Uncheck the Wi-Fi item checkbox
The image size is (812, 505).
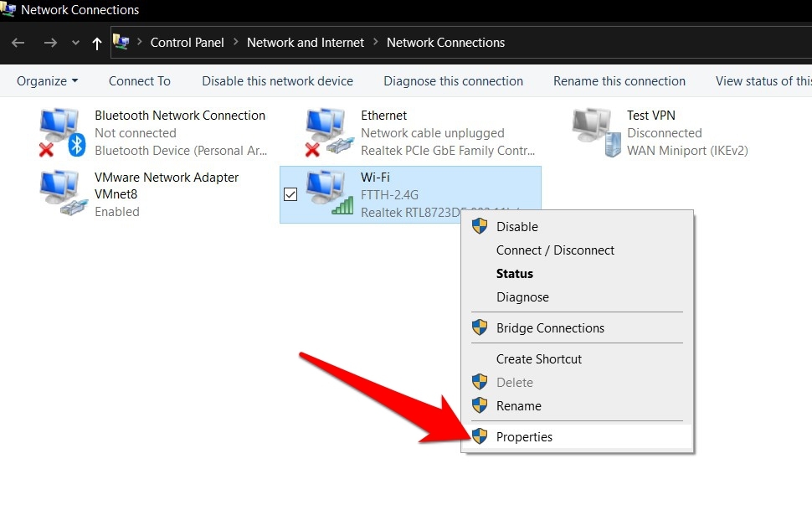pos(290,194)
